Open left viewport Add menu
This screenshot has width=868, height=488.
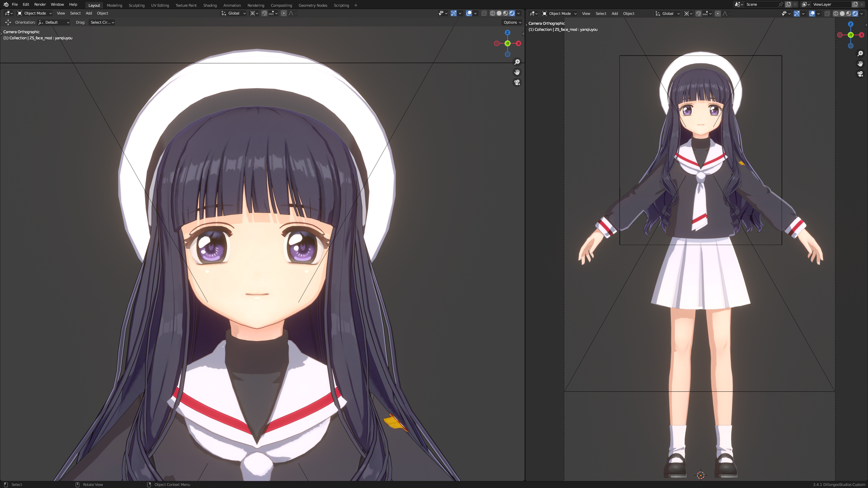click(89, 13)
